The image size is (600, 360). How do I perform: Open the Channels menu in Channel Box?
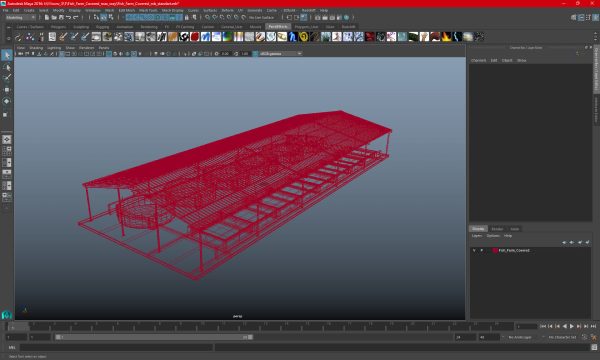478,60
